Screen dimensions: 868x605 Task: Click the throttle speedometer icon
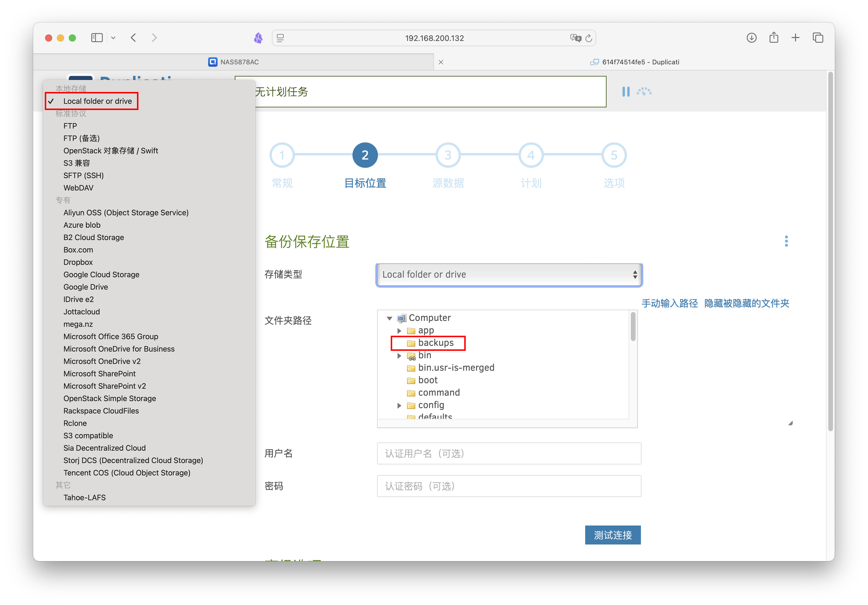click(644, 92)
